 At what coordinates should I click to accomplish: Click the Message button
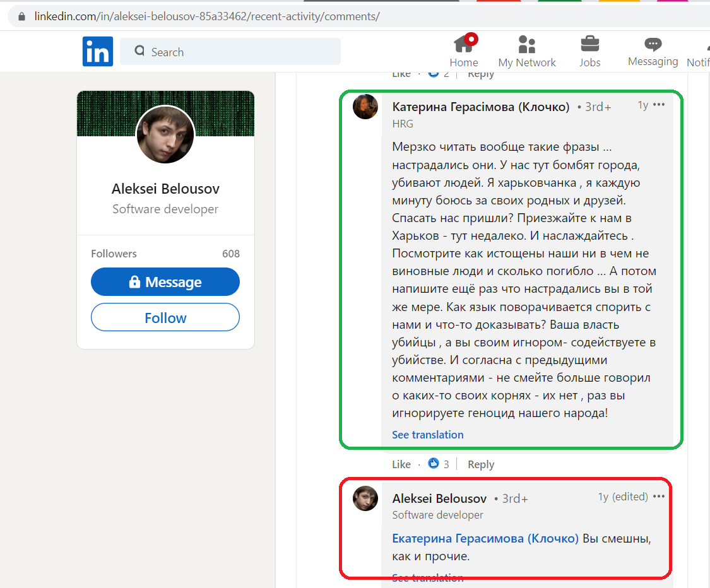(165, 281)
